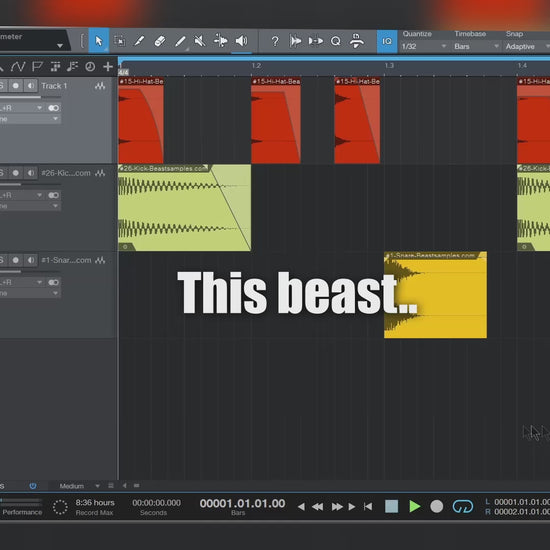Select the Listen speaker tool
The image size is (550, 550).
(241, 41)
